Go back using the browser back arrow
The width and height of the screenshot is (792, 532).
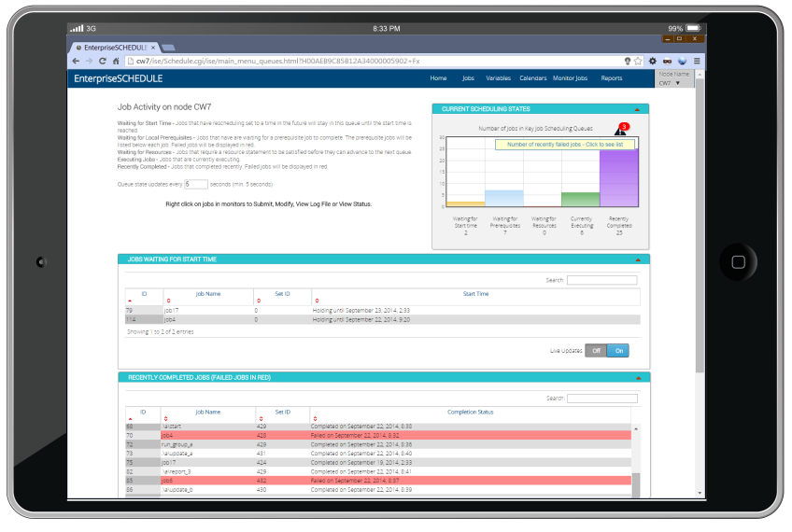pyautogui.click(x=76, y=61)
